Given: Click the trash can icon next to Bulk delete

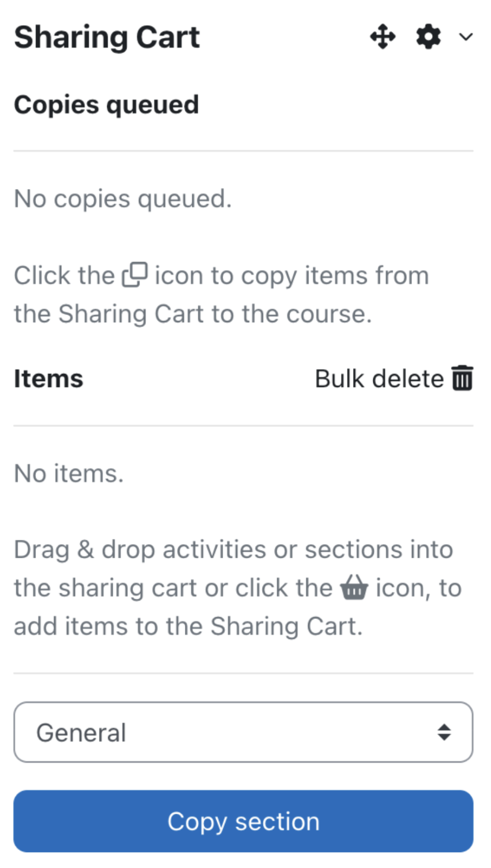Looking at the screenshot, I should pyautogui.click(x=463, y=378).
